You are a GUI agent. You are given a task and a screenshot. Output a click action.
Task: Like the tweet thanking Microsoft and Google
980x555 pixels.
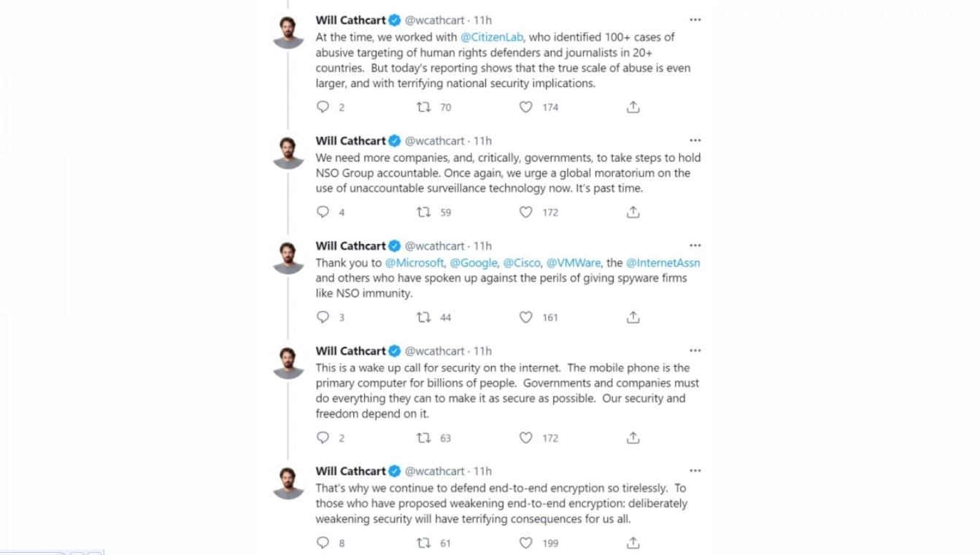pyautogui.click(x=525, y=318)
